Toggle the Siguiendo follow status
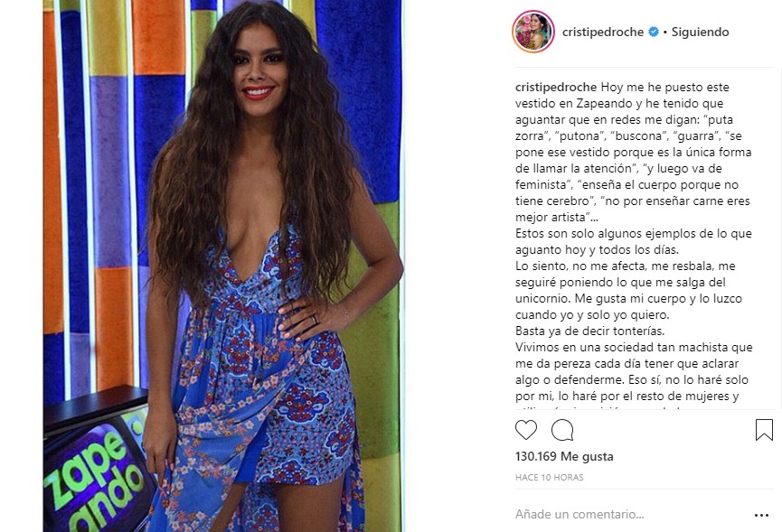 pyautogui.click(x=700, y=32)
